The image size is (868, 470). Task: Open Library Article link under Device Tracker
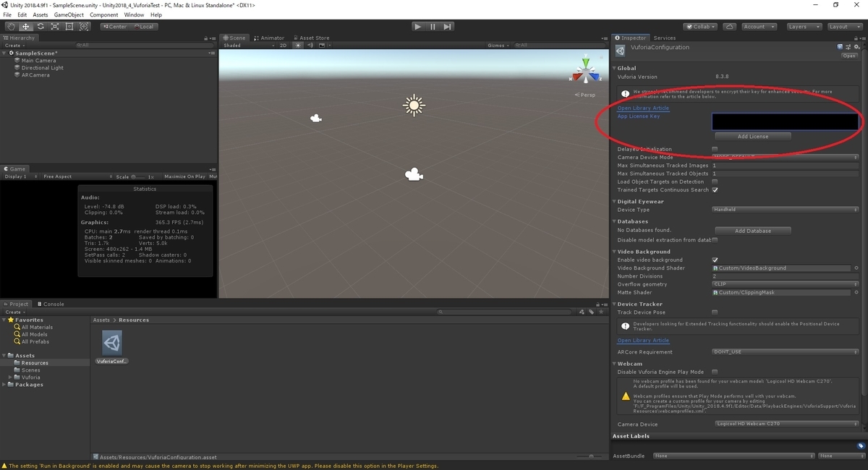[643, 340]
